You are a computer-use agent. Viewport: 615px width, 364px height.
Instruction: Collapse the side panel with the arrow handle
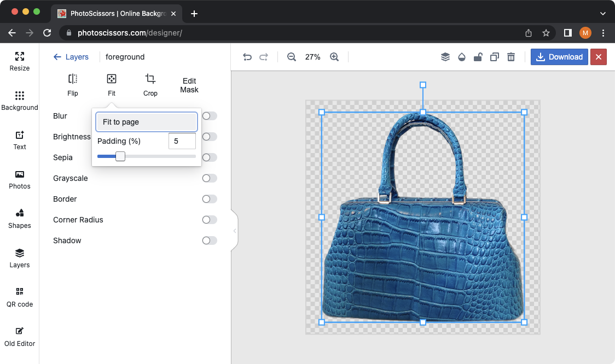point(235,231)
